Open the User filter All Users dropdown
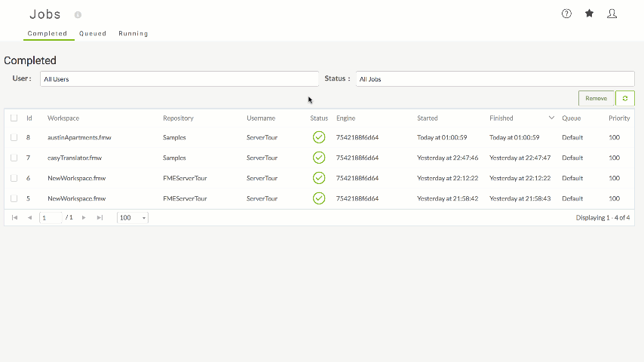This screenshot has height=362, width=644. [179, 79]
